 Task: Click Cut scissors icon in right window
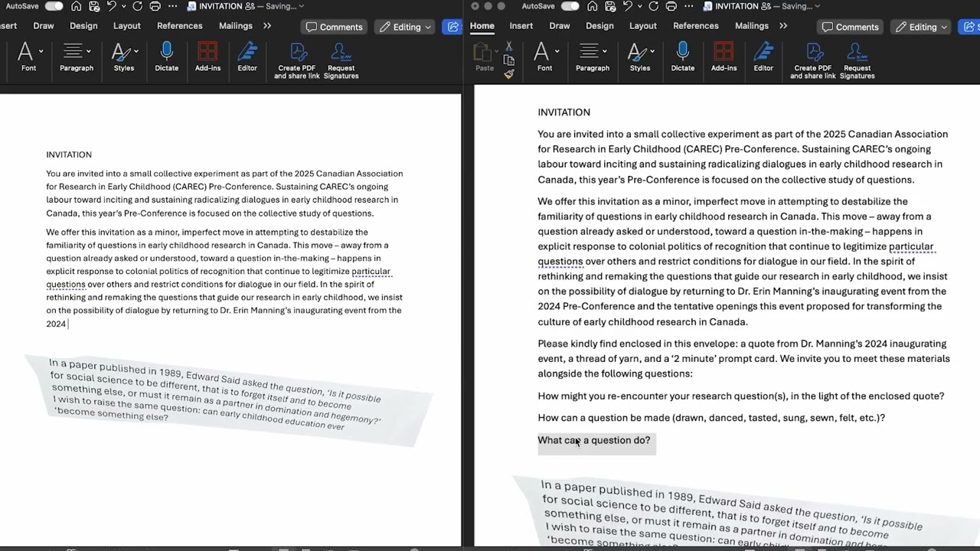[509, 47]
